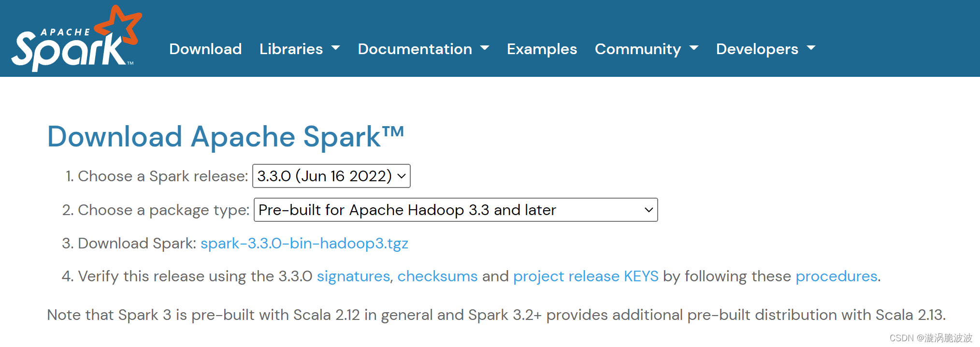
Task: Open the project release KEYS link
Action: click(586, 276)
